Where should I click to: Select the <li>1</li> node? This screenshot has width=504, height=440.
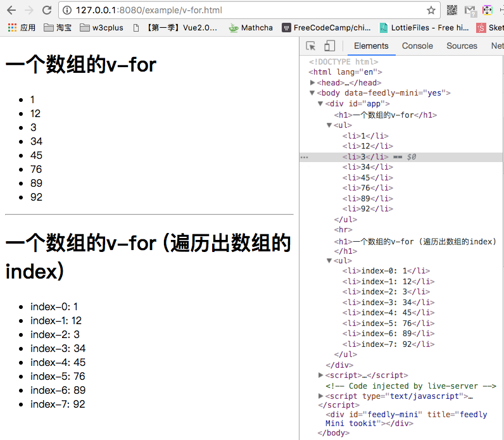click(365, 136)
